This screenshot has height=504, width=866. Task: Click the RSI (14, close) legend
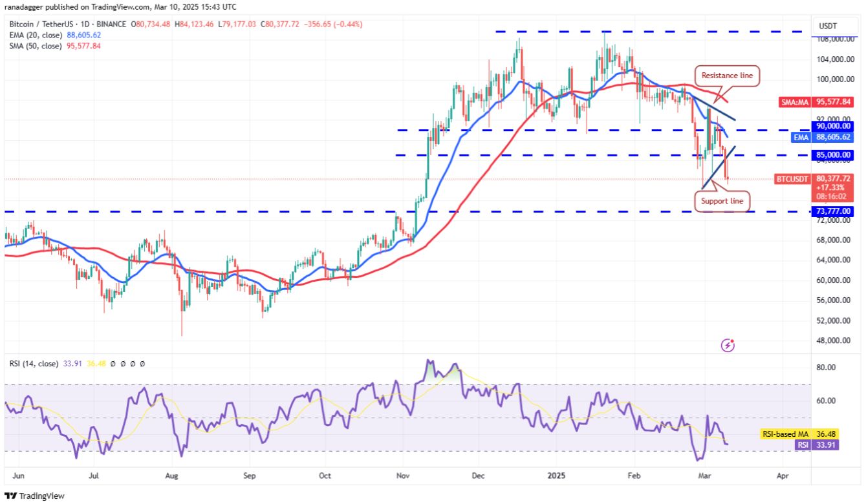pyautogui.click(x=33, y=364)
